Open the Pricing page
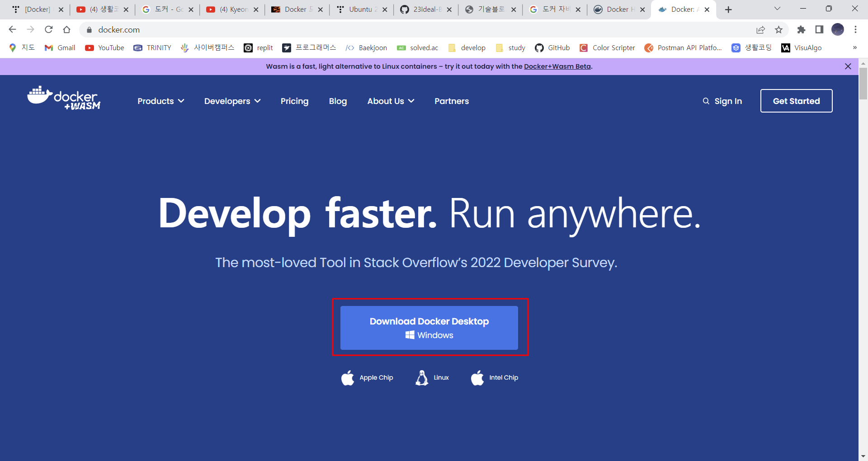 click(294, 101)
